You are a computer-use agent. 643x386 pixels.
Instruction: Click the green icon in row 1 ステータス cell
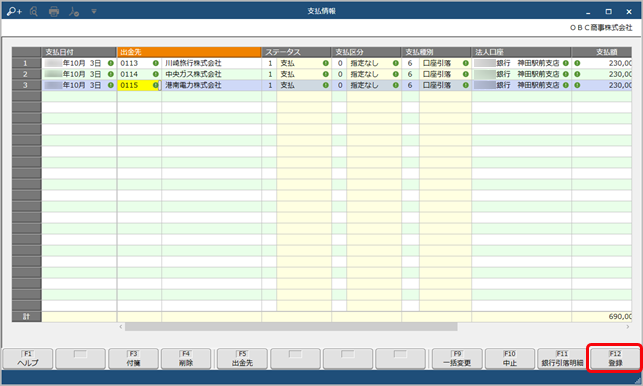pyautogui.click(x=326, y=63)
